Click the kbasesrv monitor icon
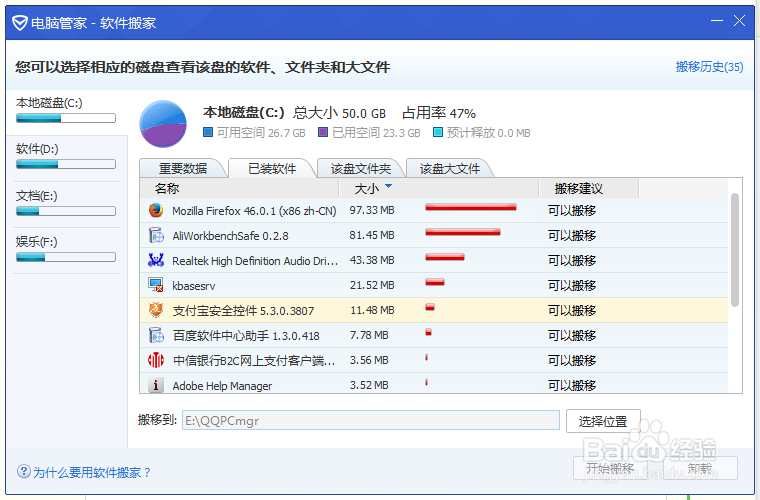This screenshot has height=500, width=760. 156,285
